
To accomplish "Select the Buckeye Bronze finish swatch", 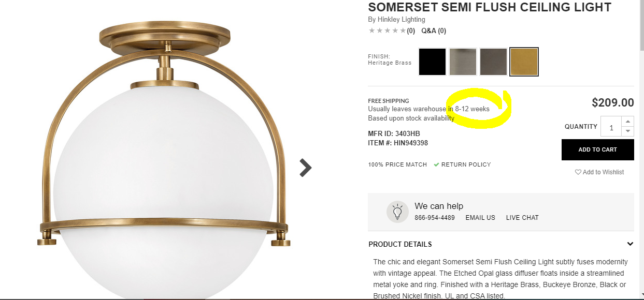I will tap(493, 62).
